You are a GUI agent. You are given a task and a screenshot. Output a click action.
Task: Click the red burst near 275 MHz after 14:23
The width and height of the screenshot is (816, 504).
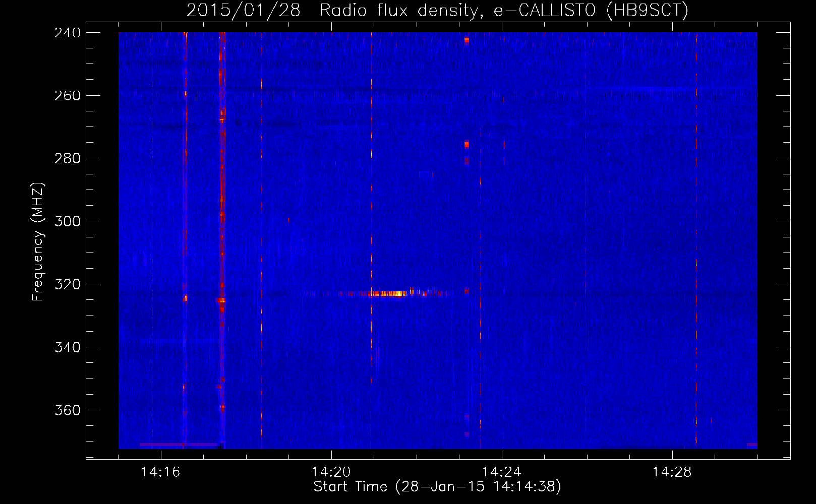pyautogui.click(x=467, y=145)
